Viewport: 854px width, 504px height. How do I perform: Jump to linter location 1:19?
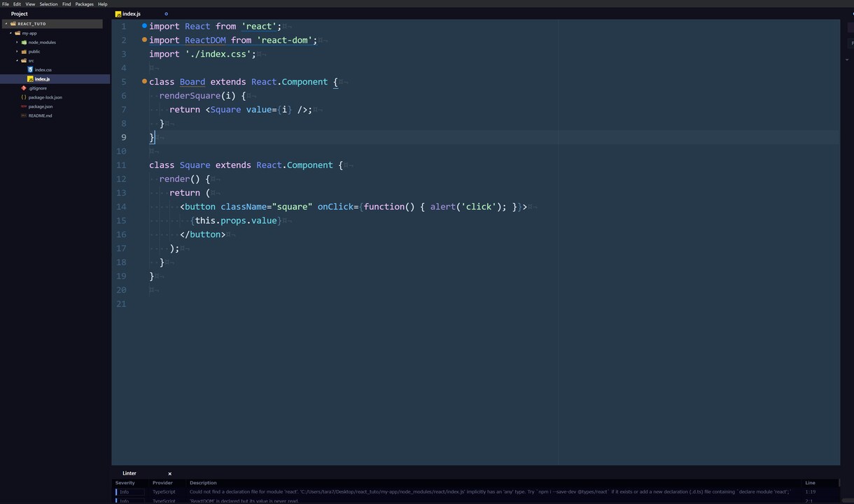click(810, 492)
